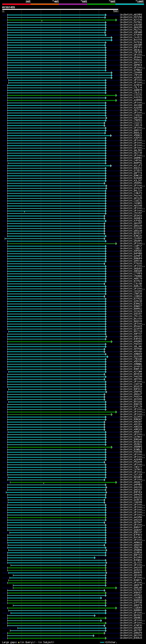Open hit UniRef100_Q90YS0
Screen dimensions: 146x644
pos(131,63)
